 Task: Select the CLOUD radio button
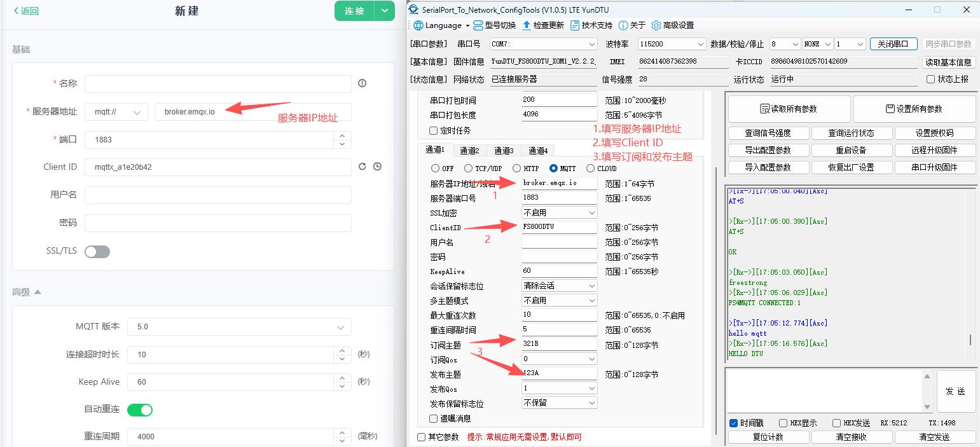click(x=590, y=168)
